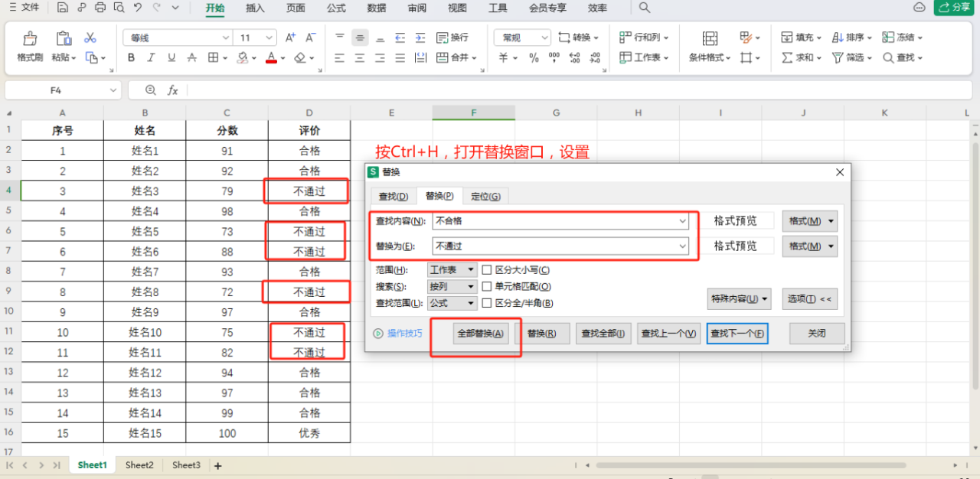Click the 全部替换 button

click(x=481, y=334)
